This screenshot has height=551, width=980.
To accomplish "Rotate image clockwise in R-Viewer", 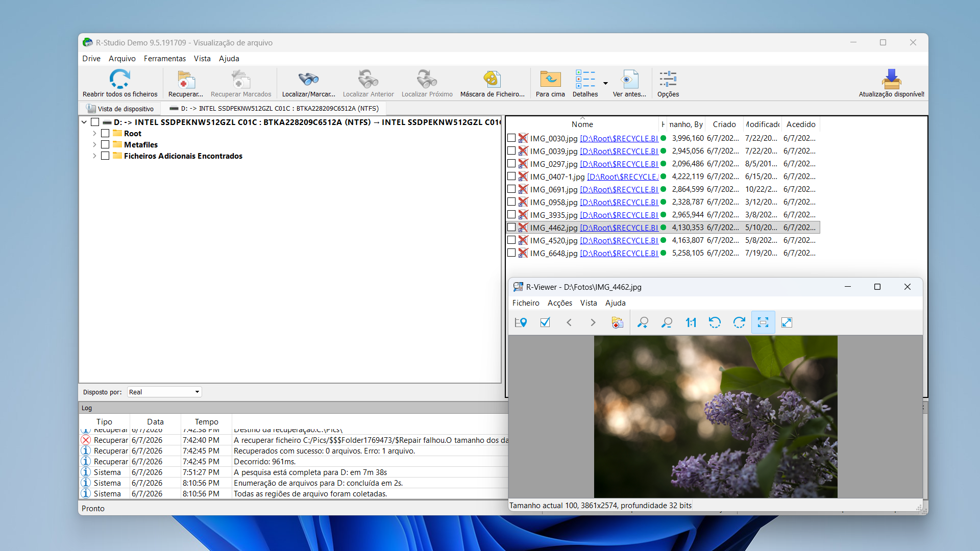I will point(739,322).
